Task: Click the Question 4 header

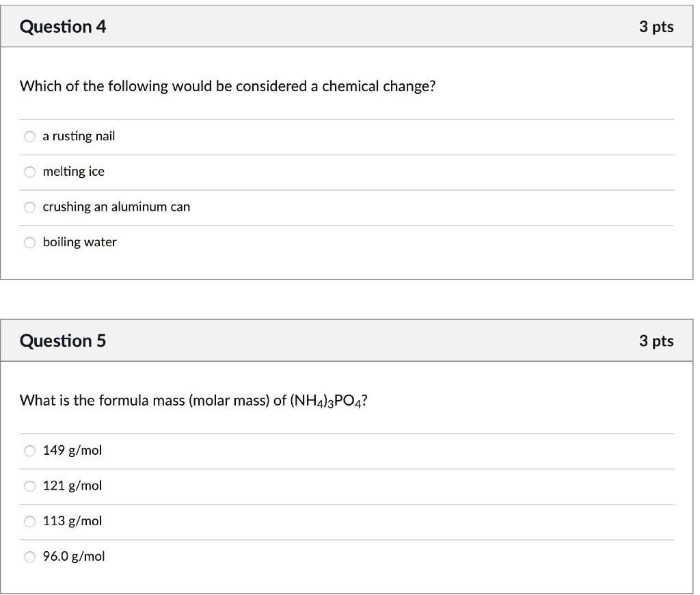Action: (x=62, y=27)
